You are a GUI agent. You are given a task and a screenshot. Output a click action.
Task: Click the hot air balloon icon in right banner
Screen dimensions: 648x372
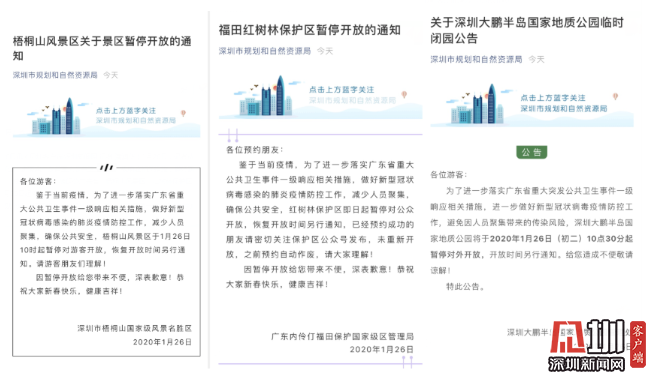click(x=615, y=96)
